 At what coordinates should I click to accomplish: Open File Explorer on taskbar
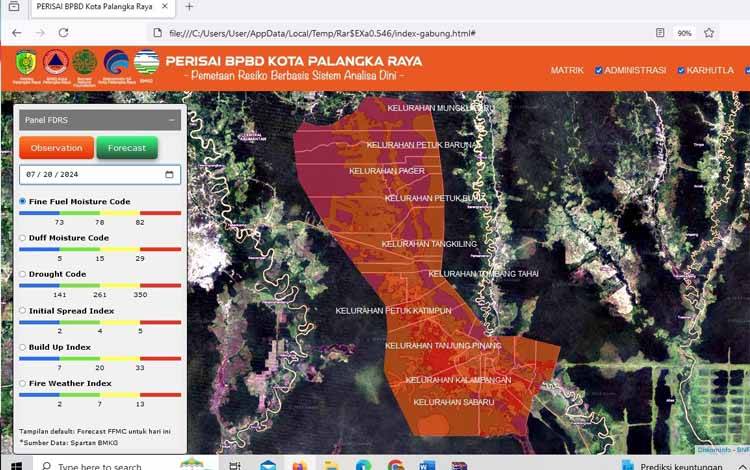click(331, 466)
